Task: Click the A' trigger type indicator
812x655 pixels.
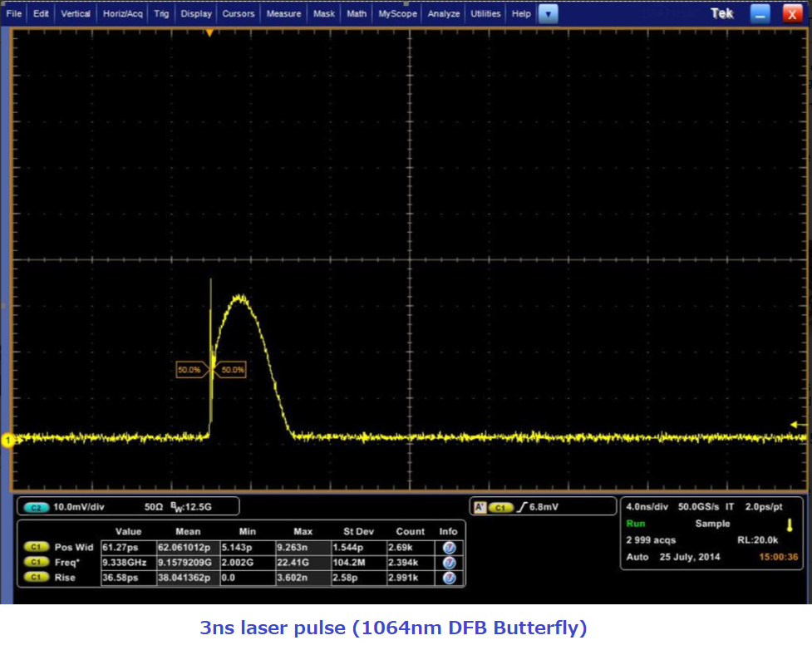Action: pos(480,506)
